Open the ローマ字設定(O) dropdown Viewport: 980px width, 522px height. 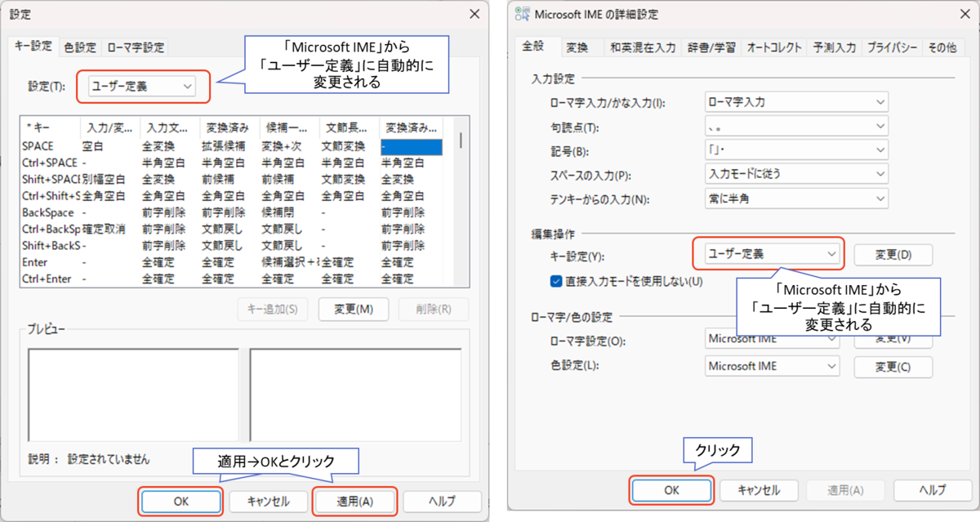tap(771, 338)
